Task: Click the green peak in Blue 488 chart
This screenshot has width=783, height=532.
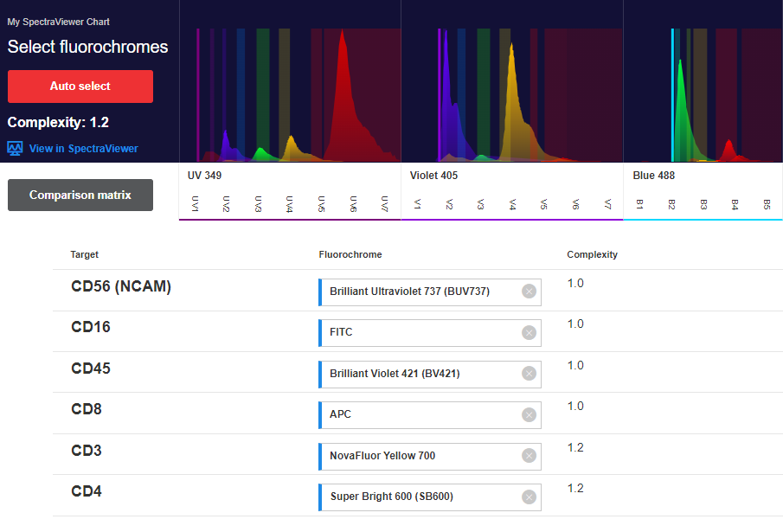Action: pyautogui.click(x=682, y=104)
